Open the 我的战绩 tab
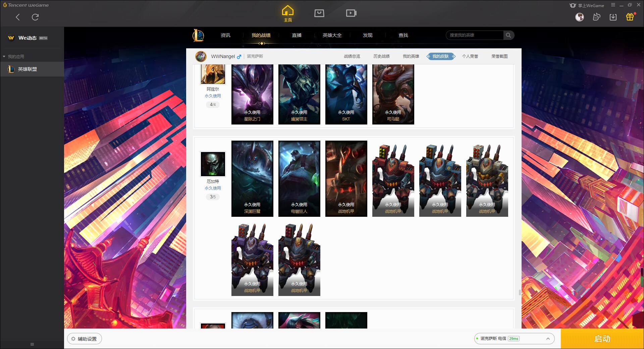Screen dimensions: 644x349 (x=261, y=35)
